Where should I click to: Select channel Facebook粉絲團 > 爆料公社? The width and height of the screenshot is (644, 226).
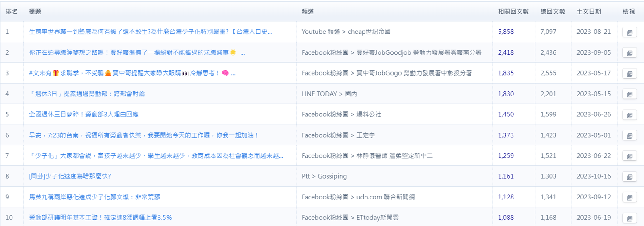[341, 114]
